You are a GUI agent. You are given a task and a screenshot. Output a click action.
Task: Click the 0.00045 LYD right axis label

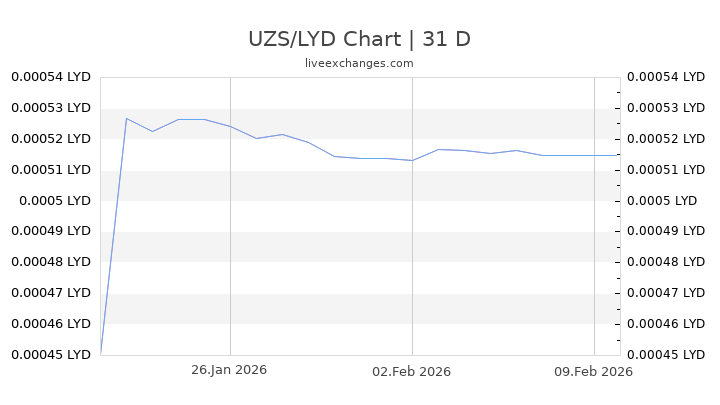tap(667, 354)
